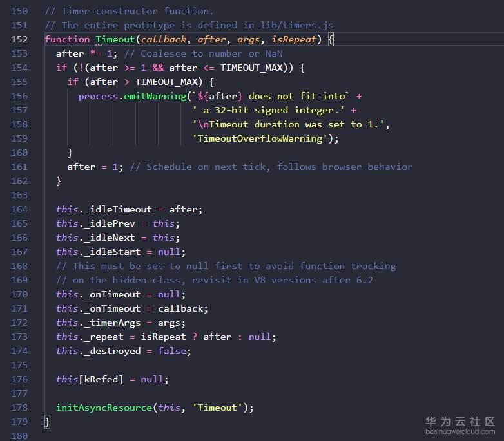Screen dimensions: 504x441
Task: Click string 'Timeout duration was set to 1.'
Action: point(288,124)
